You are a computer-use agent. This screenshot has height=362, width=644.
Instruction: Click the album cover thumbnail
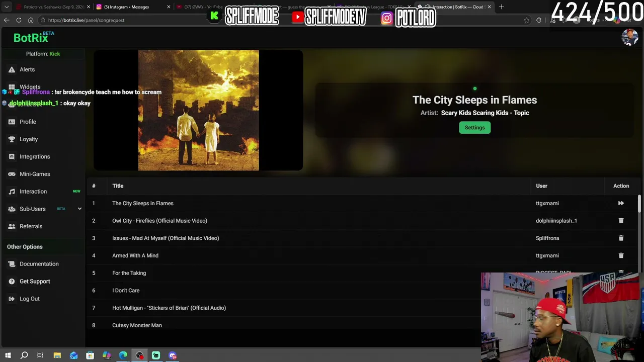pyautogui.click(x=198, y=110)
